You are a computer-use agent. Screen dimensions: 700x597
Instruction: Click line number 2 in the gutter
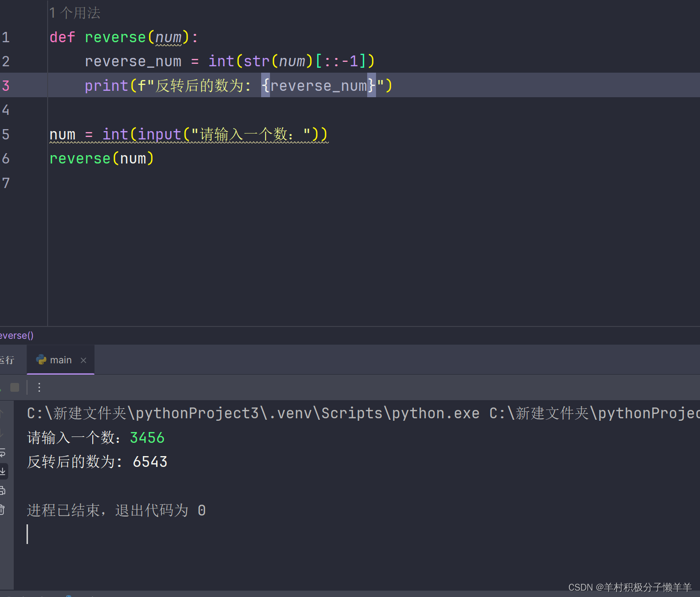coord(6,61)
